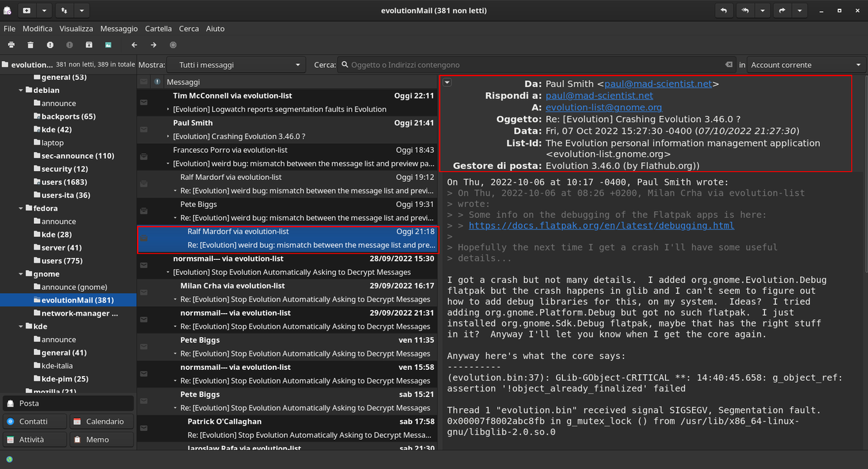The image size is (868, 469).
Task: Click the Archive toolbar icon
Action: pyautogui.click(x=89, y=45)
